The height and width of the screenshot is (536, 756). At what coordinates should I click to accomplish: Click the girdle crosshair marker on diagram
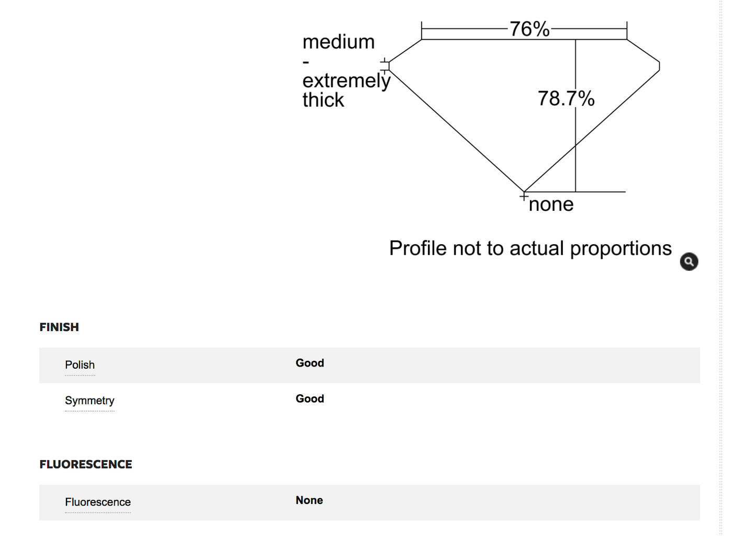pyautogui.click(x=385, y=65)
